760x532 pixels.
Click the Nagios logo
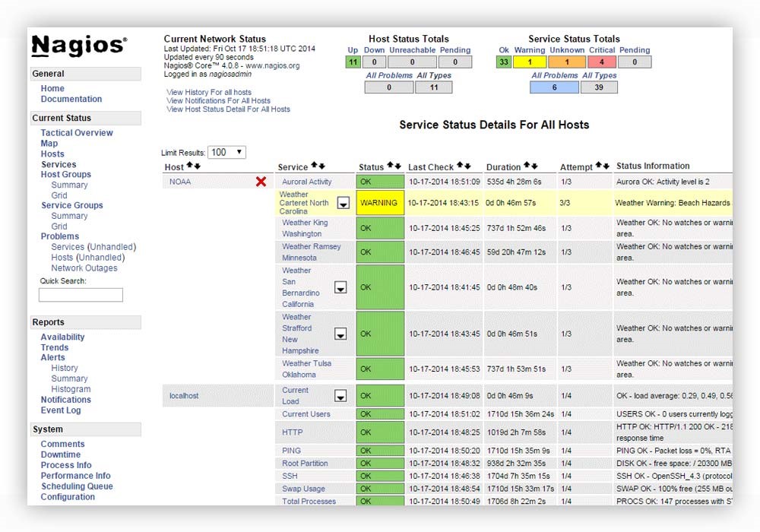[x=79, y=46]
